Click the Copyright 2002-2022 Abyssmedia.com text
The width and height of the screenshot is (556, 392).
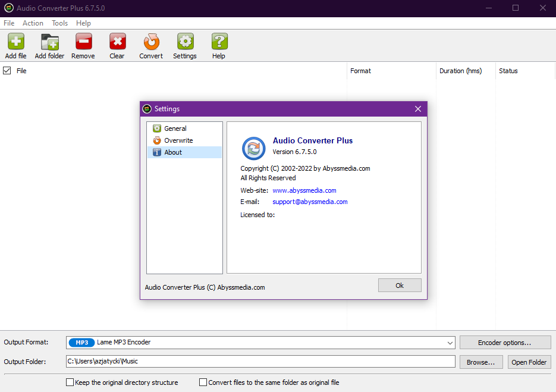(x=305, y=168)
